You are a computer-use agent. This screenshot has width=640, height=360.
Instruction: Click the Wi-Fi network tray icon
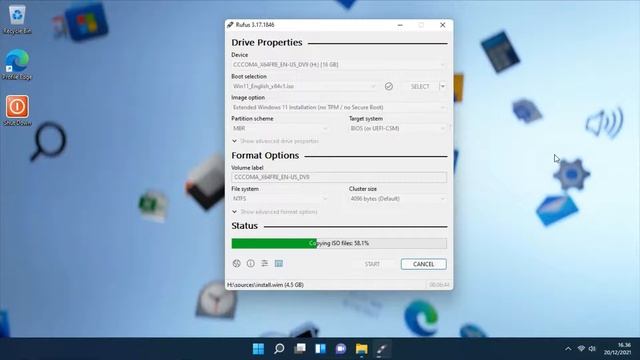coord(581,349)
